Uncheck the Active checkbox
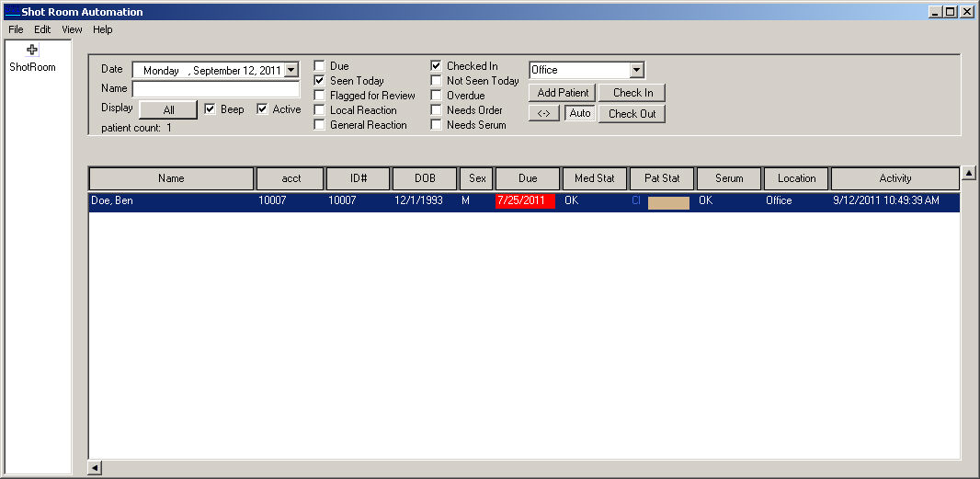This screenshot has width=980, height=479. pos(263,109)
